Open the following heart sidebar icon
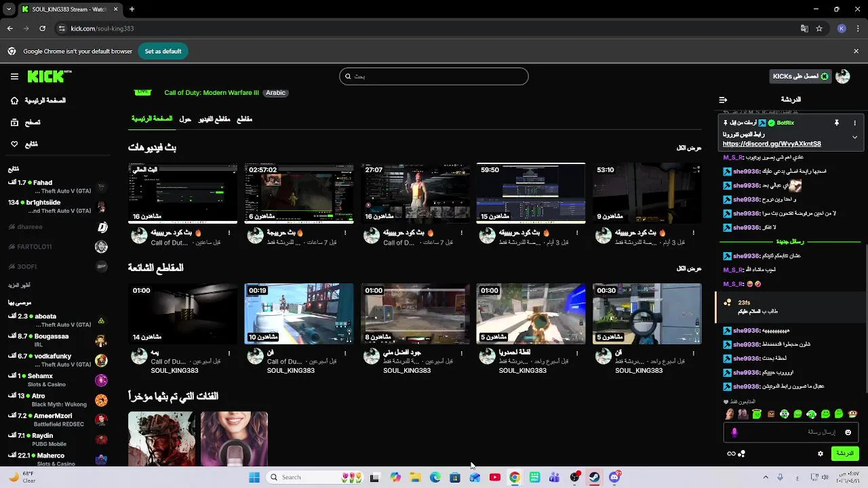The height and width of the screenshot is (488, 868). click(14, 144)
